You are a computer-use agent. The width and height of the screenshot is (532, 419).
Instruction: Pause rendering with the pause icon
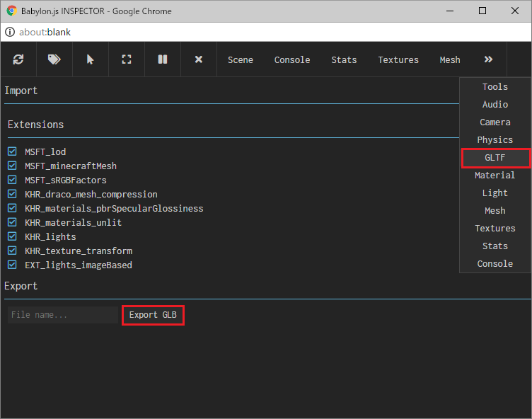point(163,59)
